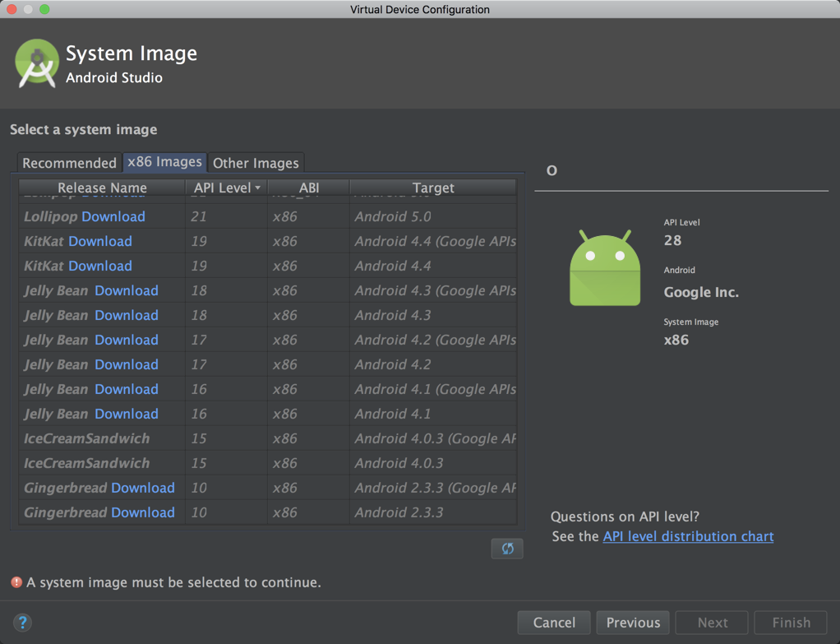Select IceCreamSandwich Android 4.0.3 (Google APIs) row
The height and width of the screenshot is (644, 840).
pos(268,438)
